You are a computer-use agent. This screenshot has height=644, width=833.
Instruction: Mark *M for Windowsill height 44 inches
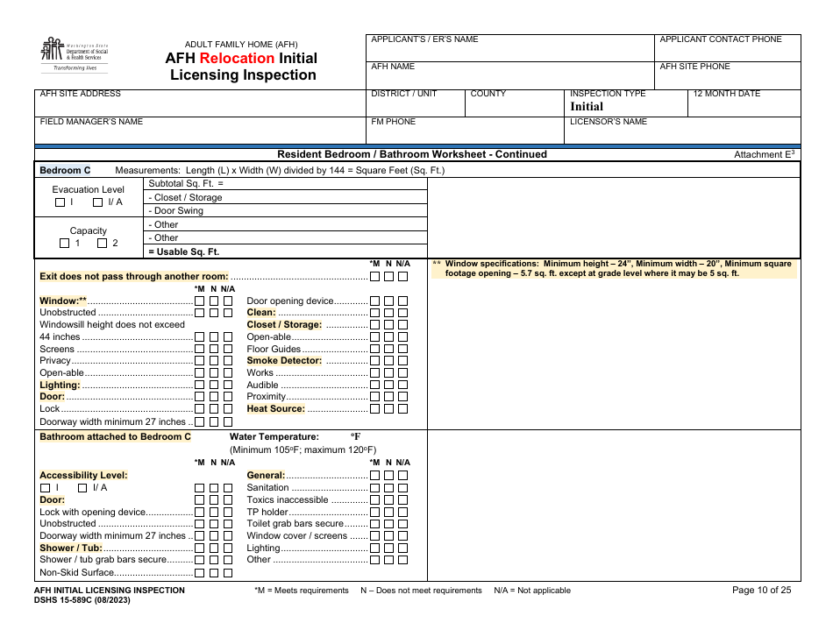pyautogui.click(x=200, y=336)
